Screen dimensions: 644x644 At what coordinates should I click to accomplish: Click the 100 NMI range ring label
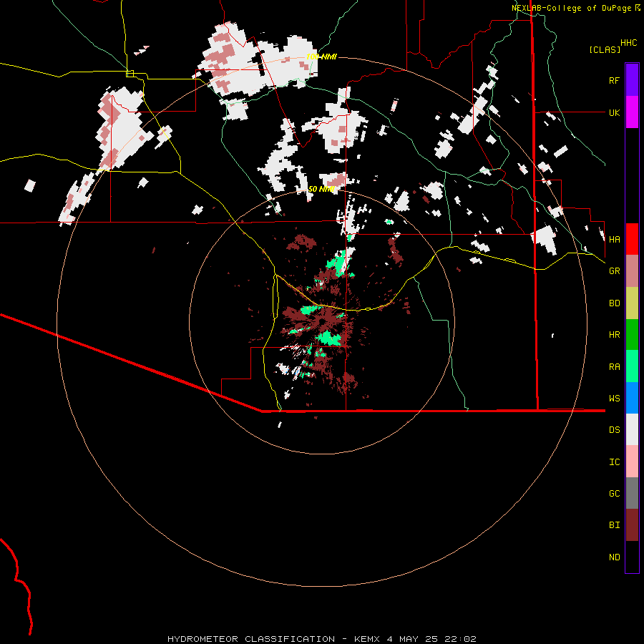coord(321,57)
